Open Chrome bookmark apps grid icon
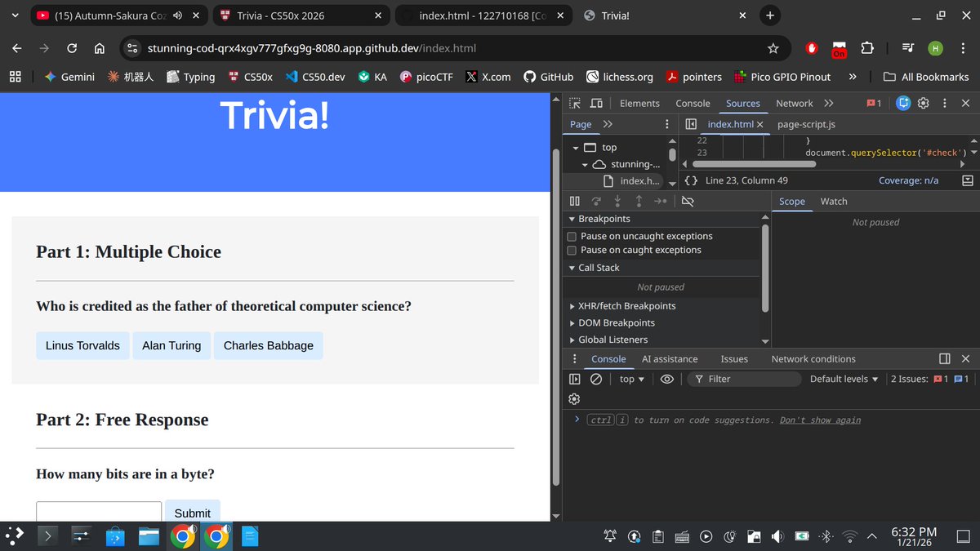 point(15,77)
